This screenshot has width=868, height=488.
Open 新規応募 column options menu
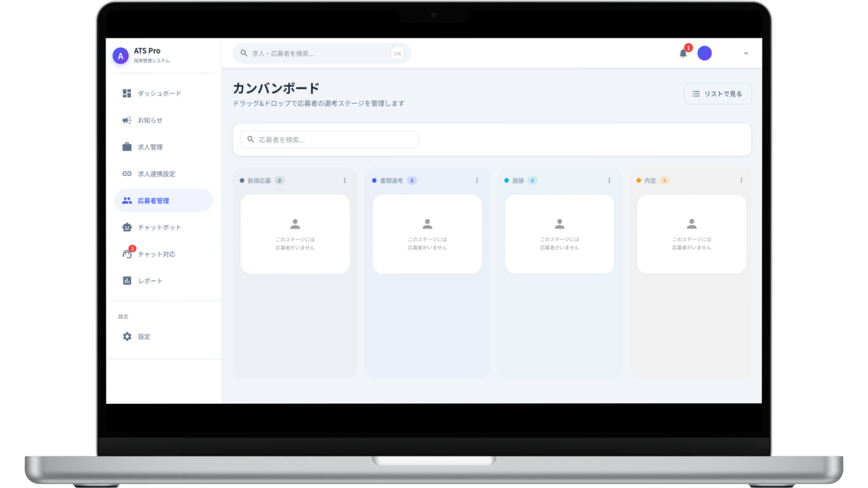344,181
